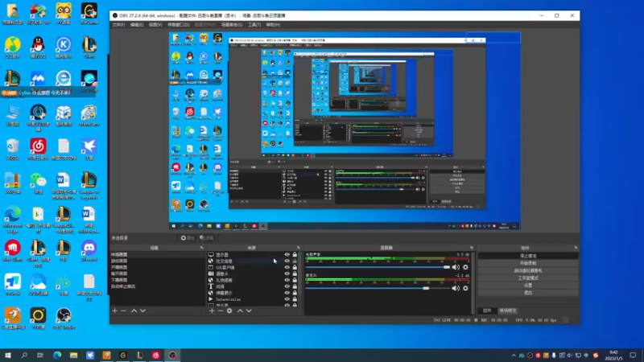Toggle the lock on the 摄像头 source
The height and width of the screenshot is (362, 644).
(x=295, y=274)
